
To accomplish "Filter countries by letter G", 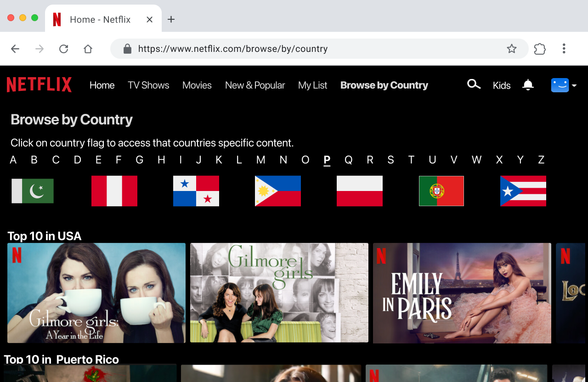I will coord(140,160).
